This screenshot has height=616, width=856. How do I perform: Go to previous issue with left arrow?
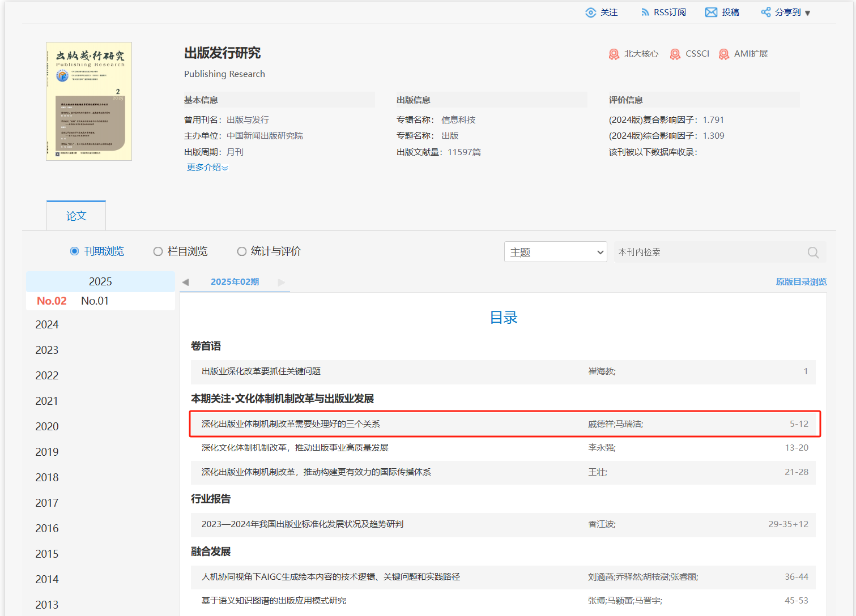pyautogui.click(x=185, y=282)
